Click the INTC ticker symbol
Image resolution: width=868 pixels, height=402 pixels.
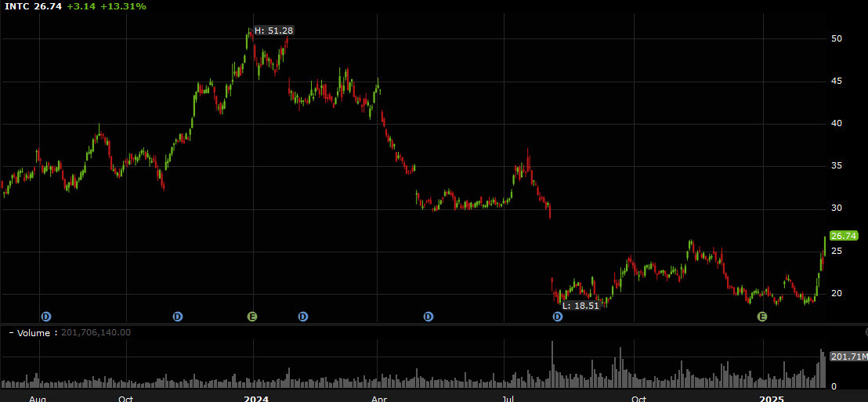point(16,6)
